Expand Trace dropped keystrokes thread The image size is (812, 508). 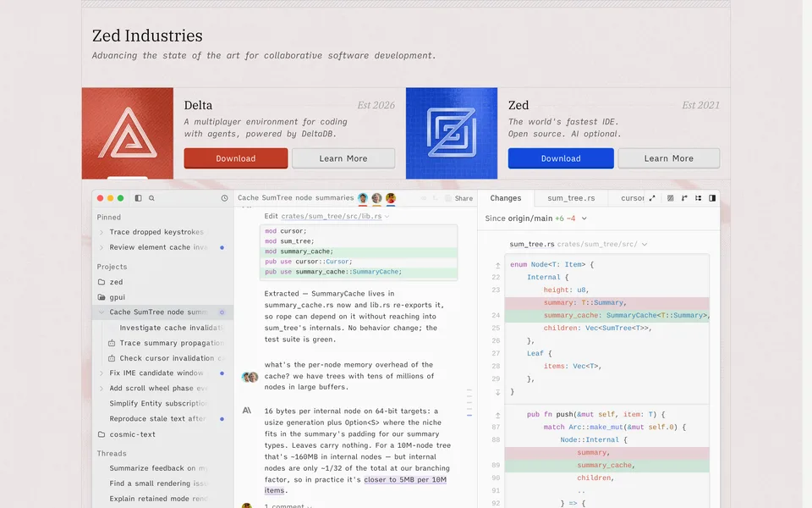[x=101, y=232]
